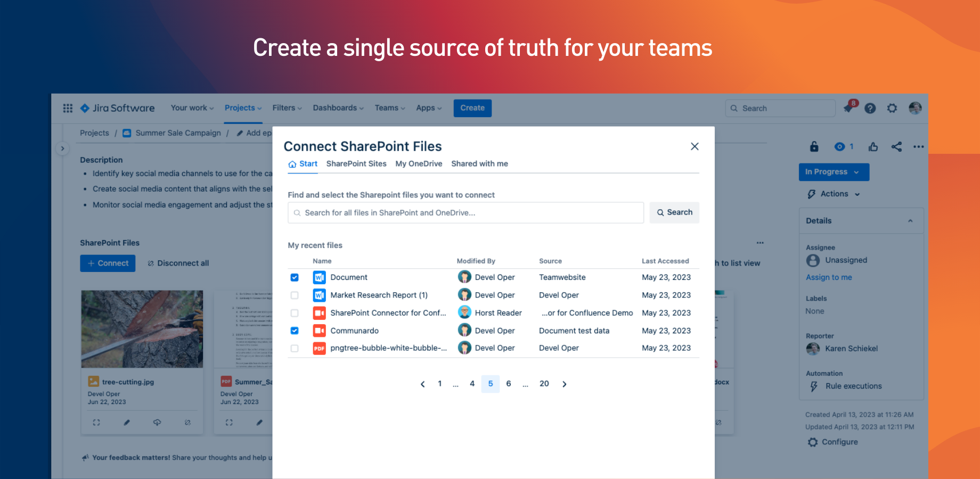Switch to the Shared with me tab
This screenshot has width=980, height=479.
pos(479,164)
